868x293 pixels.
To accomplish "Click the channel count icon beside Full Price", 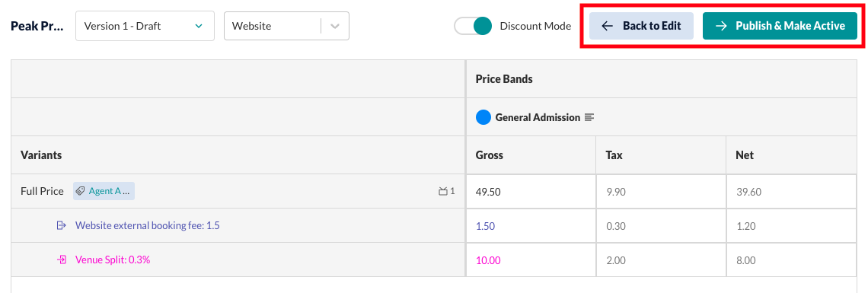I will tap(442, 191).
